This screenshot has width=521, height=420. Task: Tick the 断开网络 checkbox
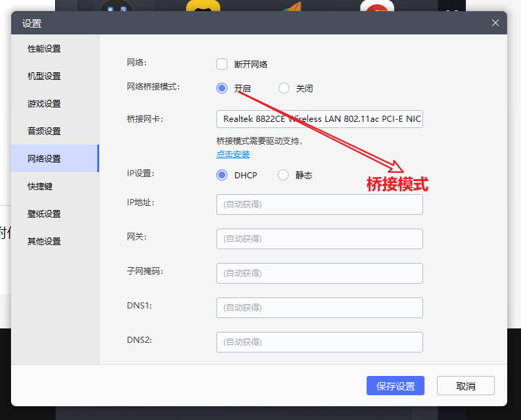click(222, 64)
